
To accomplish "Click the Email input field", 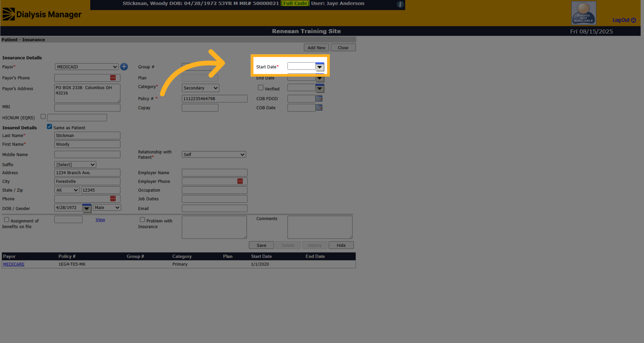I will click(x=214, y=208).
